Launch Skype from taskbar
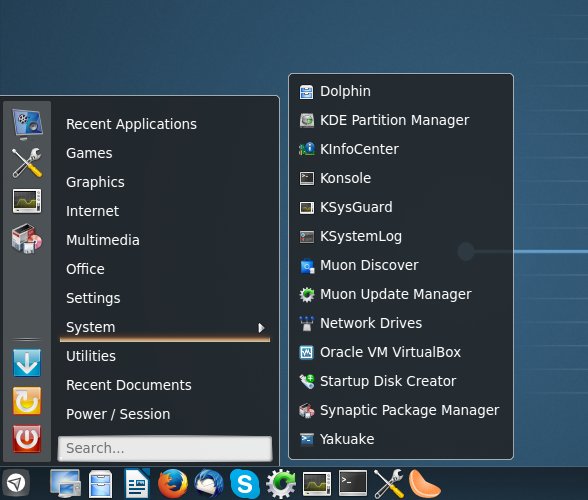The width and height of the screenshot is (588, 500). (245, 484)
